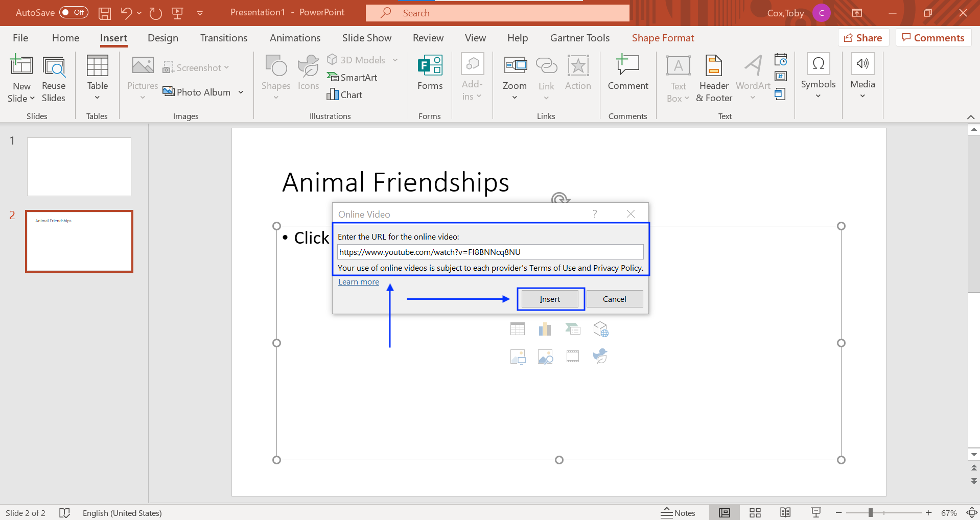Open Forms in ribbon

tap(430, 73)
